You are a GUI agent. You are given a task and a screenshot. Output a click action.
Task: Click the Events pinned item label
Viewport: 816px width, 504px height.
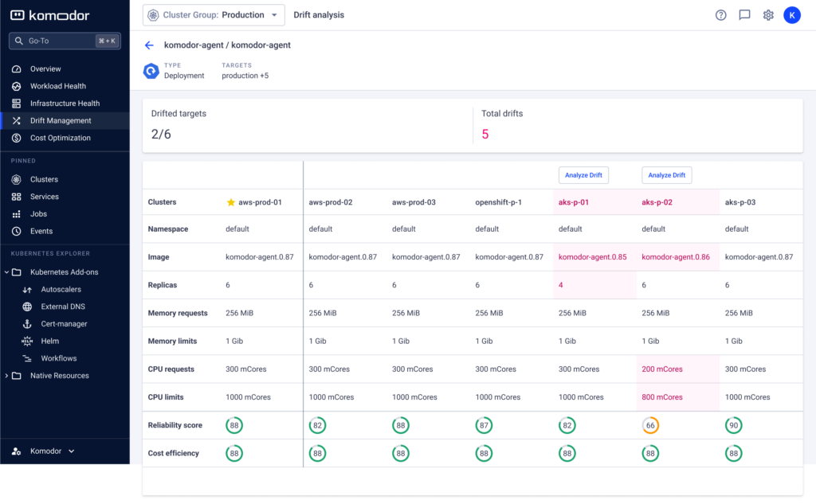[x=41, y=231]
